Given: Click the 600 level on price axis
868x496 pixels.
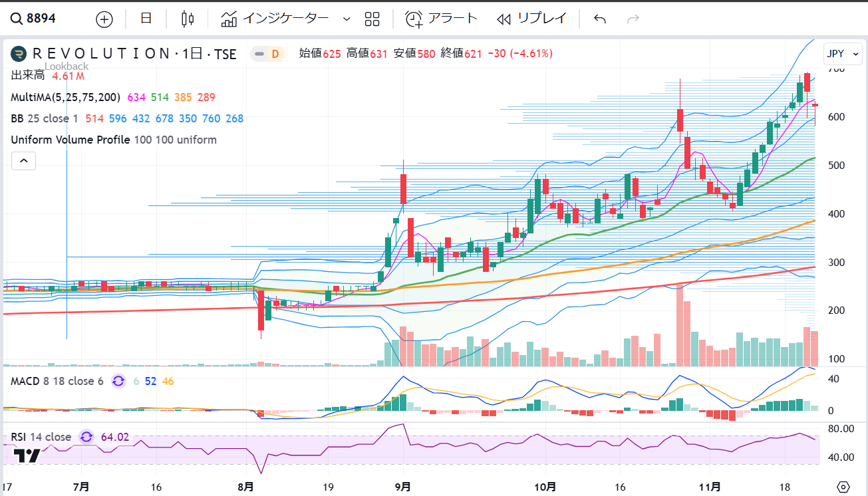Looking at the screenshot, I should [x=836, y=117].
